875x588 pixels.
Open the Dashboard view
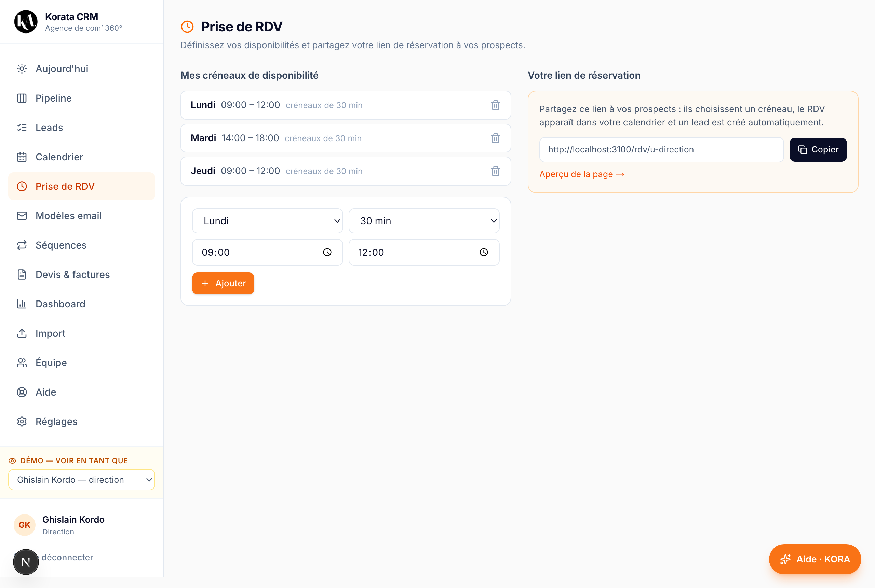[82, 304]
